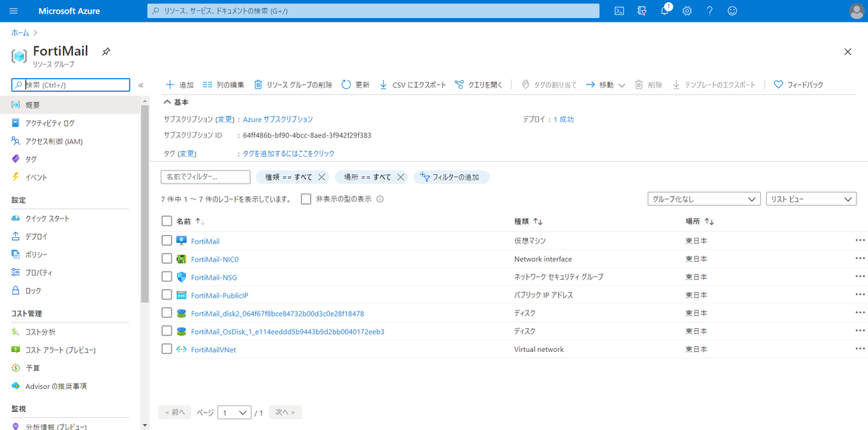Open Cloud Shell from the top bar

(619, 11)
